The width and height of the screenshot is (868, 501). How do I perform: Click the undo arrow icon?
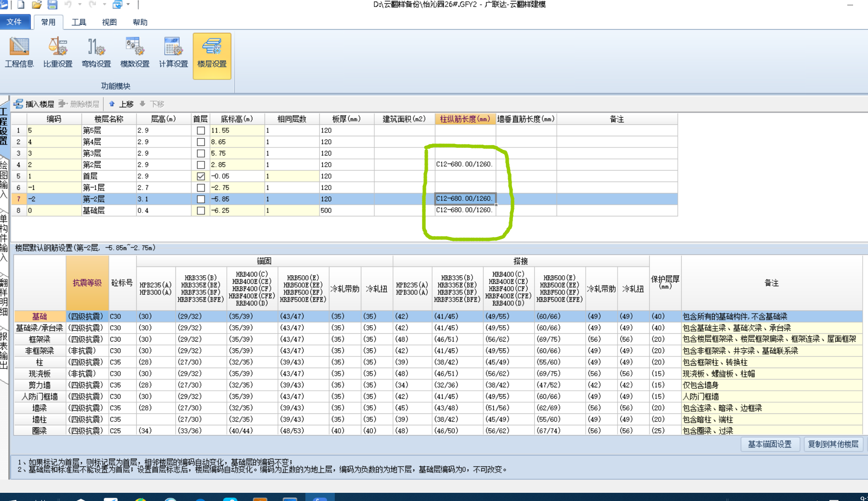68,5
